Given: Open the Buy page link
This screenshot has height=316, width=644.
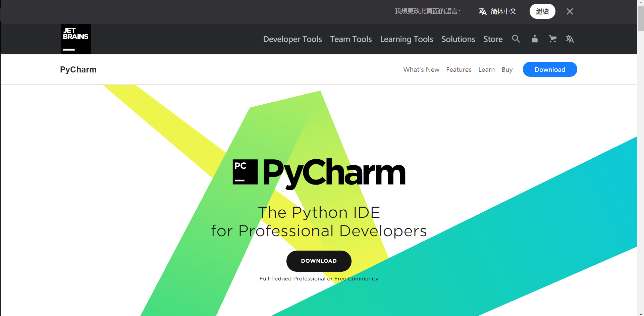Looking at the screenshot, I should click(x=507, y=69).
